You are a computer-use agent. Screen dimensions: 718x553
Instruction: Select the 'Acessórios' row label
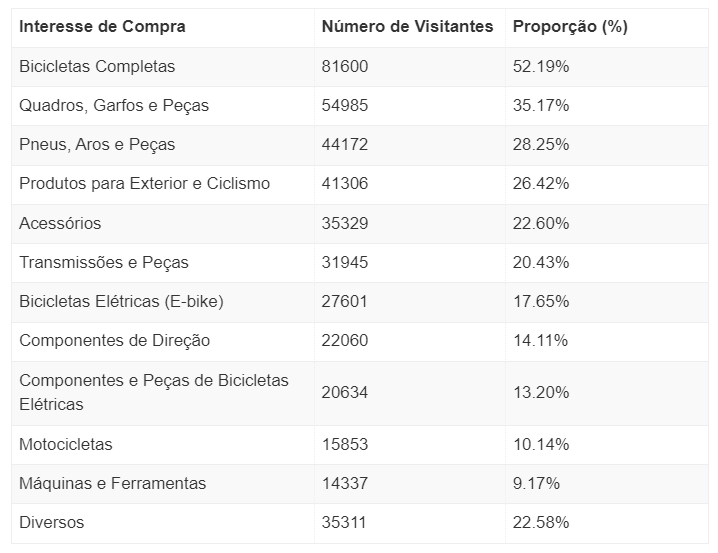click(60, 223)
